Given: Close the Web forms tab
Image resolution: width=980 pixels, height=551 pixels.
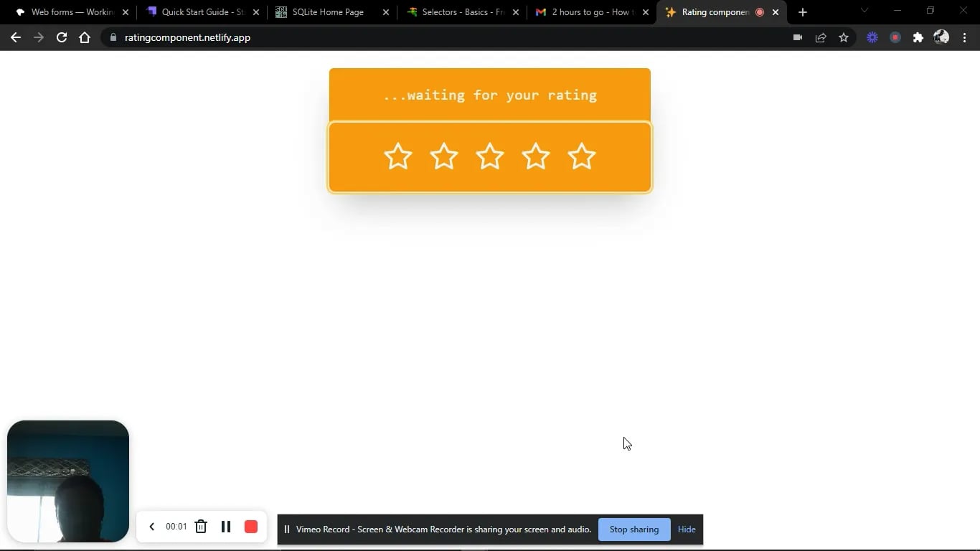Looking at the screenshot, I should pyautogui.click(x=126, y=12).
